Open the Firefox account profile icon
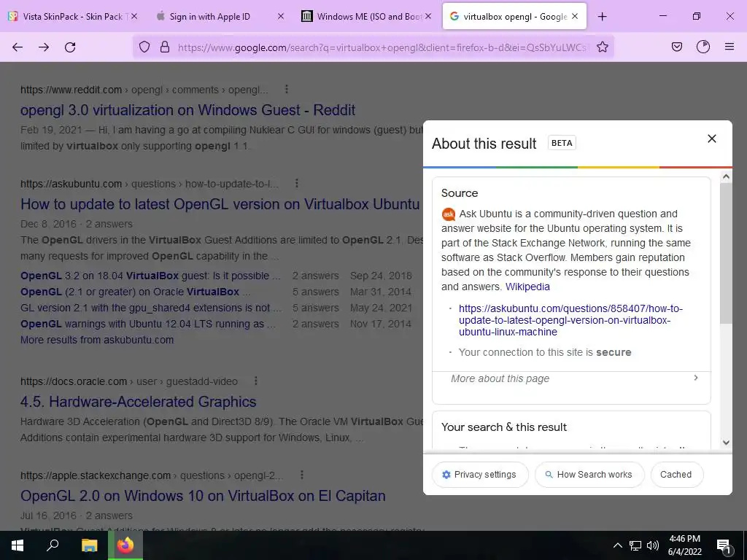747x560 pixels. point(703,47)
